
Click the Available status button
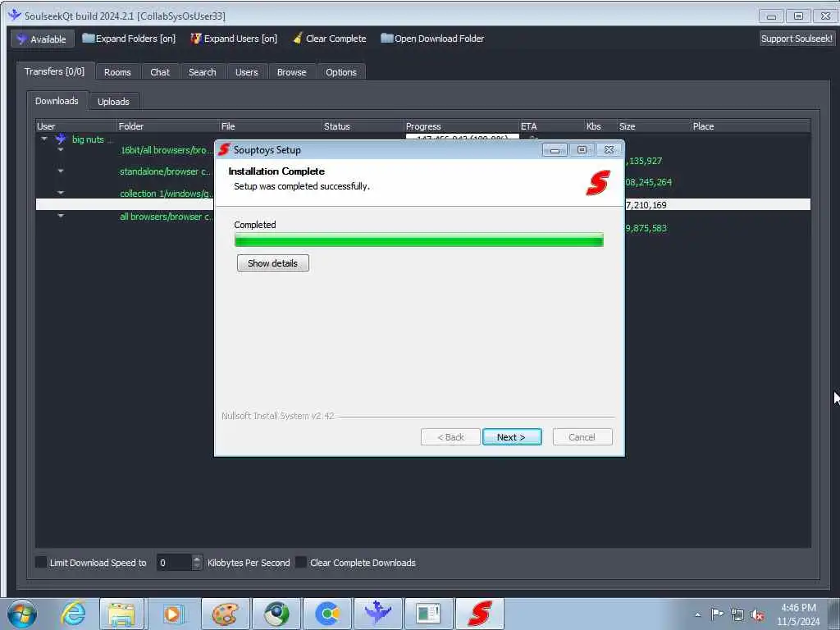tap(43, 39)
